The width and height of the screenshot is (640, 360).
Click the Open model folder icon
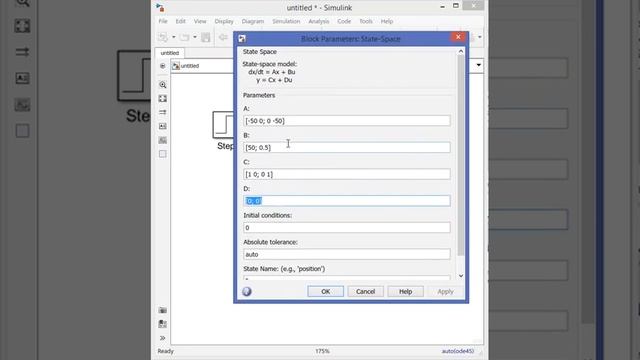point(184,38)
